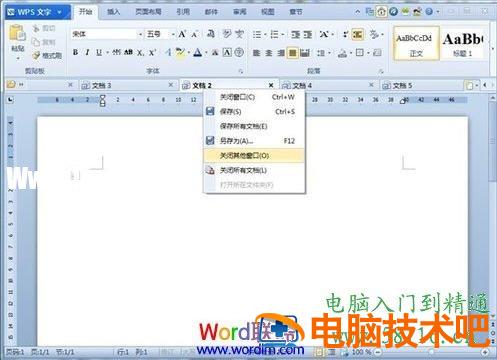Click the Copy button
The width and height of the screenshot is (497, 360).
coord(44,42)
